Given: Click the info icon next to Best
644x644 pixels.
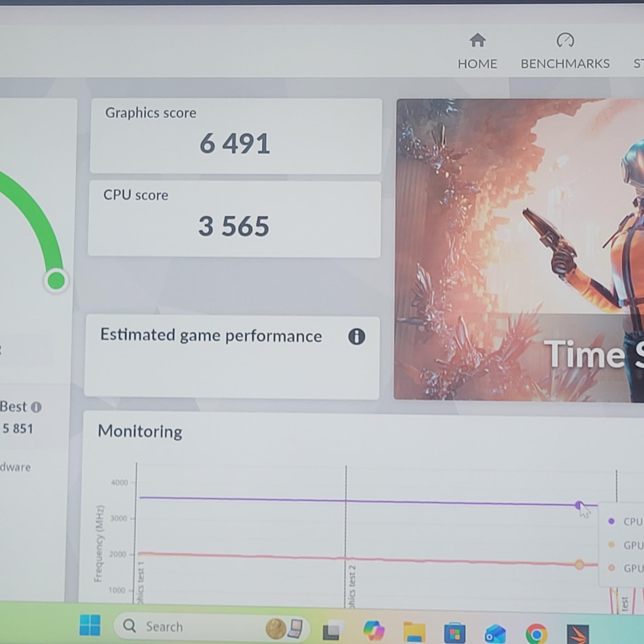Looking at the screenshot, I should [x=36, y=407].
